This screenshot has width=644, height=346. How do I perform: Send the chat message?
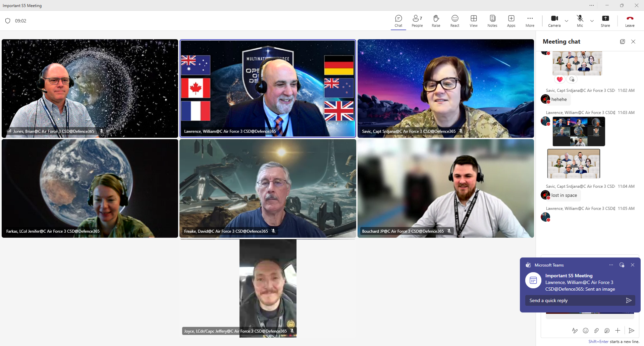point(632,331)
